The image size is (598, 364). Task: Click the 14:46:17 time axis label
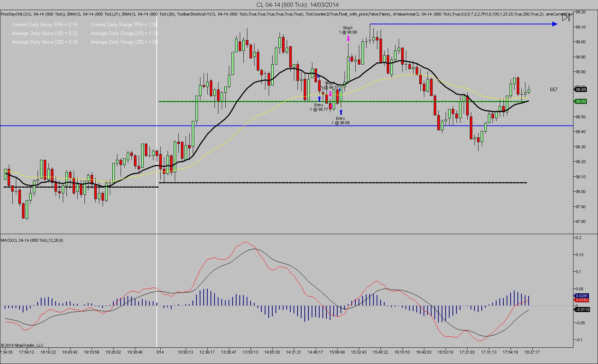pyautogui.click(x=315, y=352)
